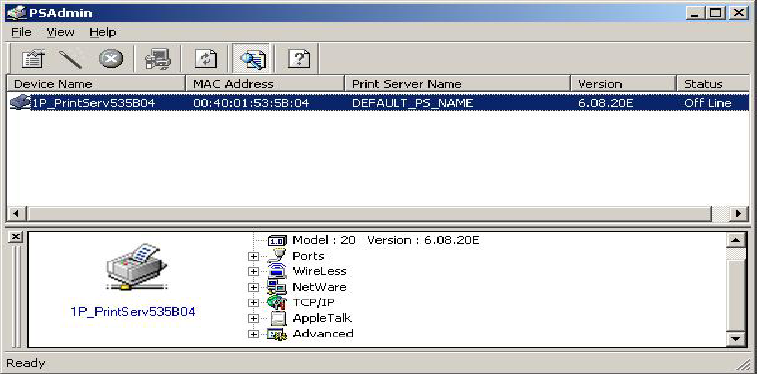Close the lower detail pane with its X button
The width and height of the screenshot is (757, 374).
click(x=16, y=236)
